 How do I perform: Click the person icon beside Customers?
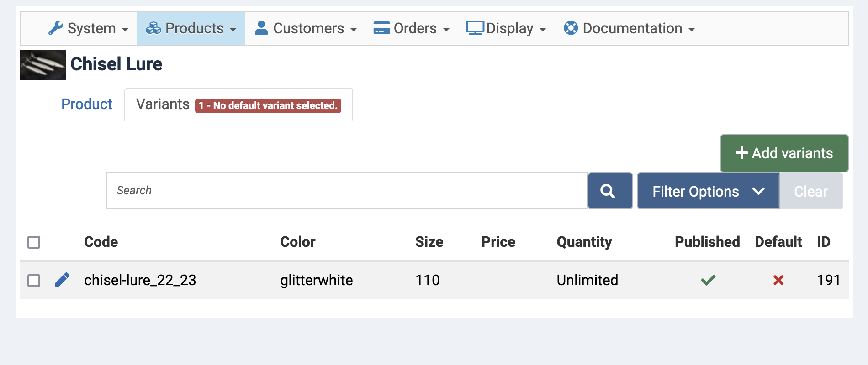tap(261, 28)
